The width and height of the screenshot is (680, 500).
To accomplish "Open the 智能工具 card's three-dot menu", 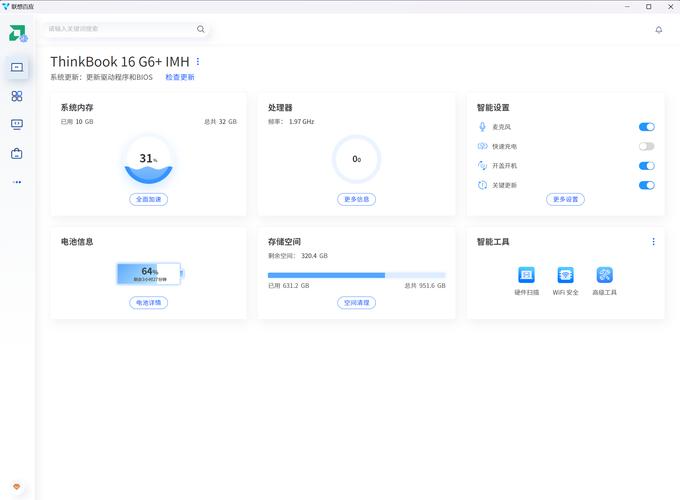I will coord(653,242).
